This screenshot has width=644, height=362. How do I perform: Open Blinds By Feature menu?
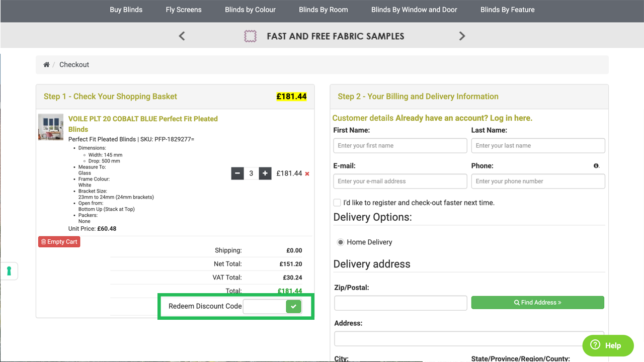[507, 10]
